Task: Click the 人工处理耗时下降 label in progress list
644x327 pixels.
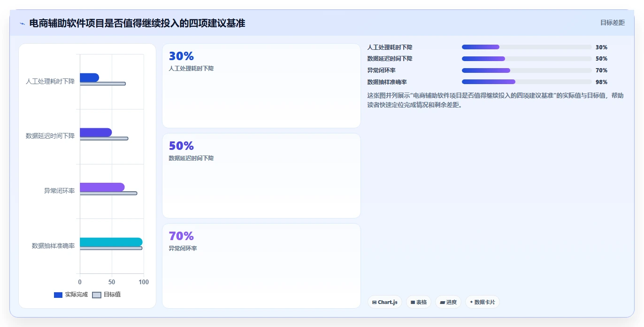Action: pos(390,47)
